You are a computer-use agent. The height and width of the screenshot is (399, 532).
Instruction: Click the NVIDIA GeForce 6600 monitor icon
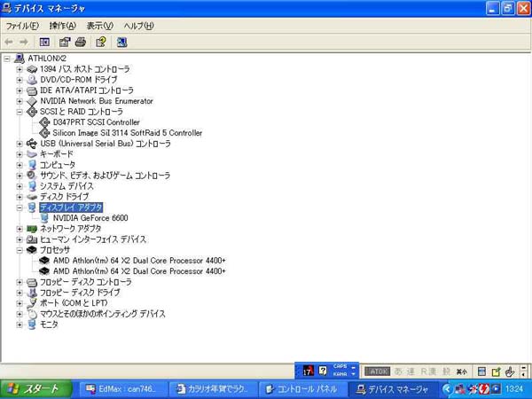[44, 218]
